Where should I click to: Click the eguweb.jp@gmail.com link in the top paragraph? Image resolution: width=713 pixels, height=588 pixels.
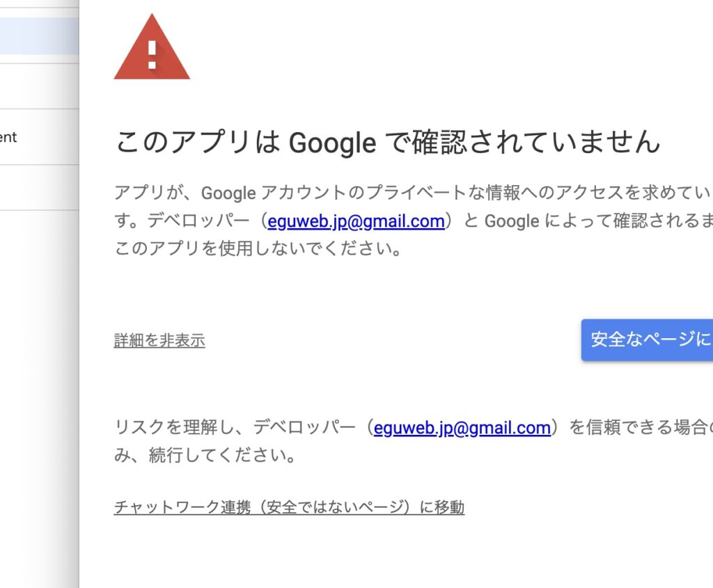[x=356, y=221]
